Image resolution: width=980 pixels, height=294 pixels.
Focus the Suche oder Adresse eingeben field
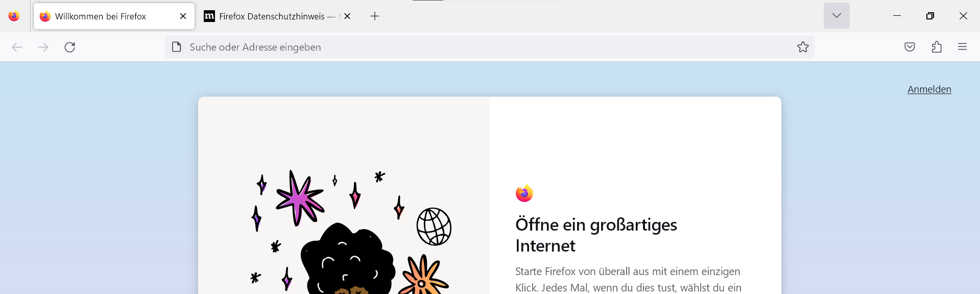[489, 47]
